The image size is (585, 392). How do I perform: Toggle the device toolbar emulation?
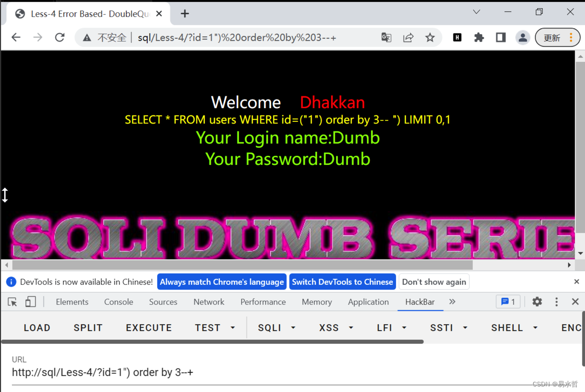click(30, 302)
